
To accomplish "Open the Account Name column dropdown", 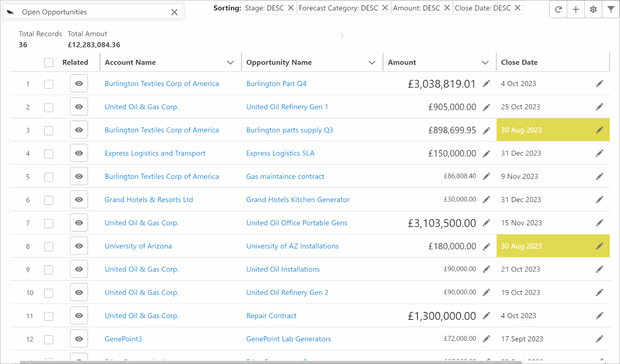I will (x=231, y=62).
